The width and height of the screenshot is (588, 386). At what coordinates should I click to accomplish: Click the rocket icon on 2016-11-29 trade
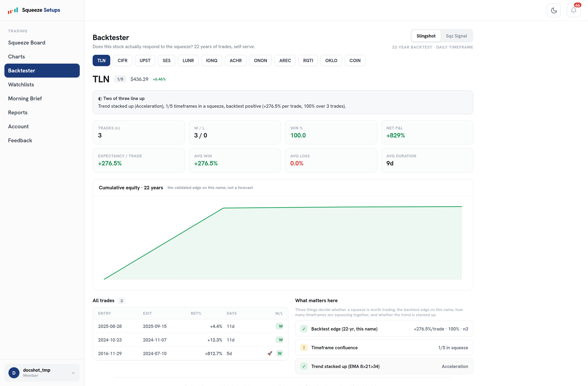click(x=270, y=353)
